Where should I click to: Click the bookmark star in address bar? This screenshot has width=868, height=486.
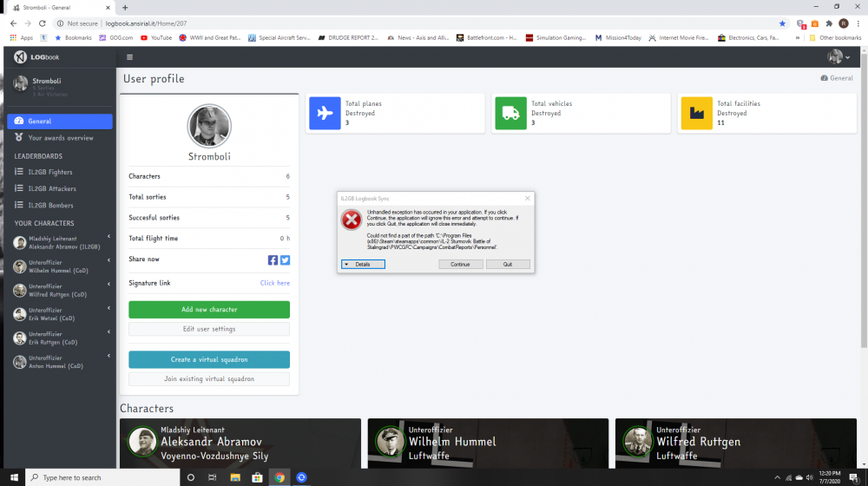coord(782,23)
